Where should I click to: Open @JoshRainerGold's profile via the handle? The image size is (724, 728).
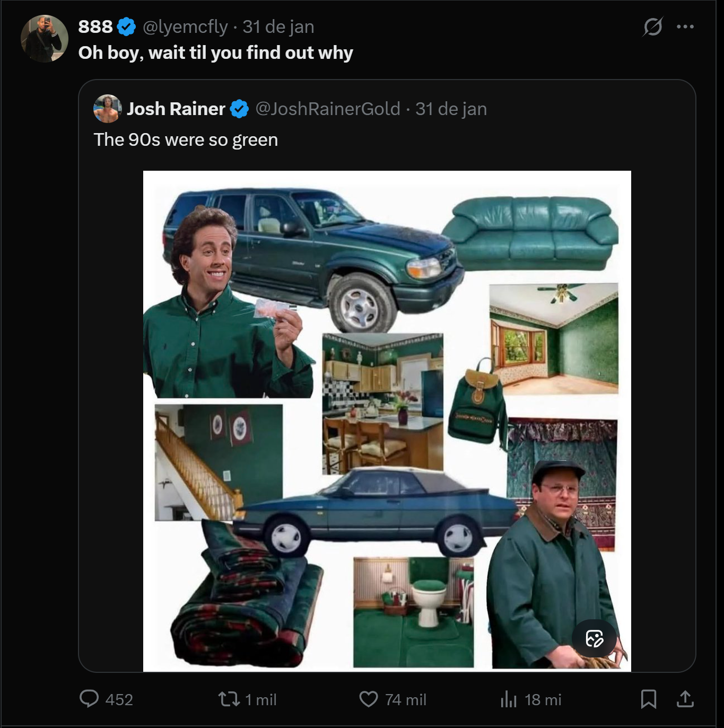click(x=327, y=108)
